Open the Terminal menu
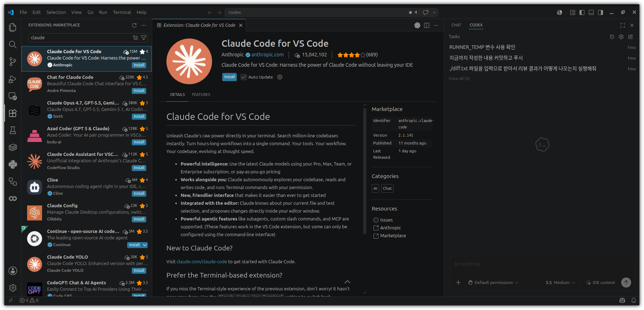The height and width of the screenshot is (310, 644). 122,12
